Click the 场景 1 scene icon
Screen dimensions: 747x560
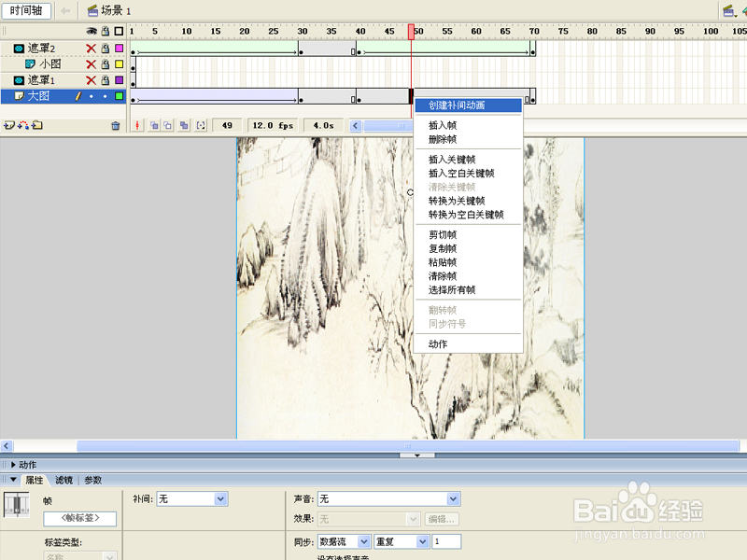coord(92,10)
